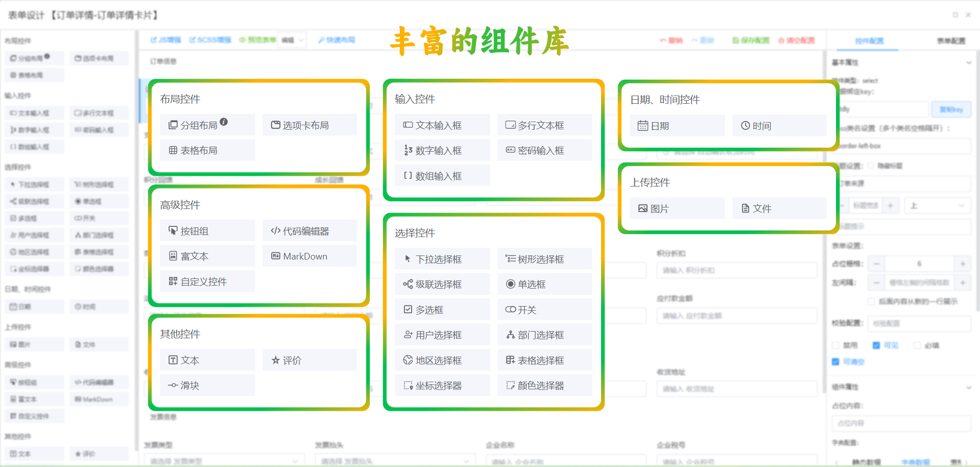Increase 占位栅格 with the plus stepper
The width and height of the screenshot is (980, 467).
point(962,264)
